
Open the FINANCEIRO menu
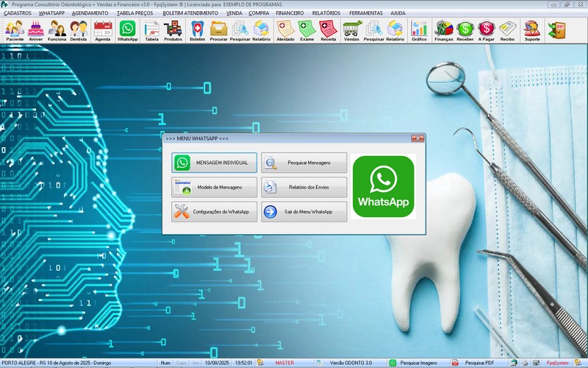click(290, 13)
